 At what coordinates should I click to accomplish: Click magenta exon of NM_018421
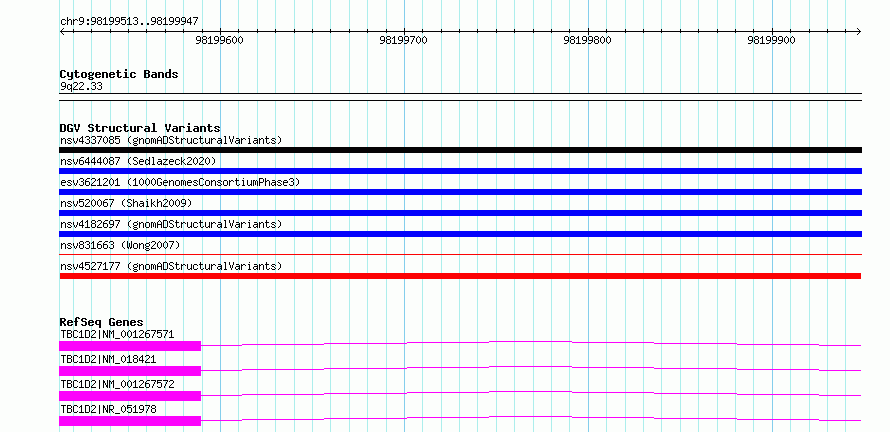tap(130, 371)
